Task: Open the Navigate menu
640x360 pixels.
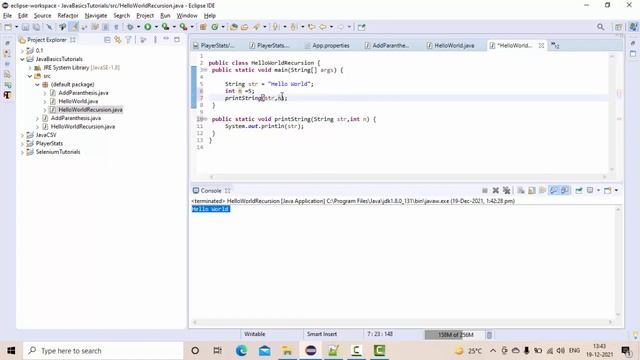Action: [x=96, y=16]
